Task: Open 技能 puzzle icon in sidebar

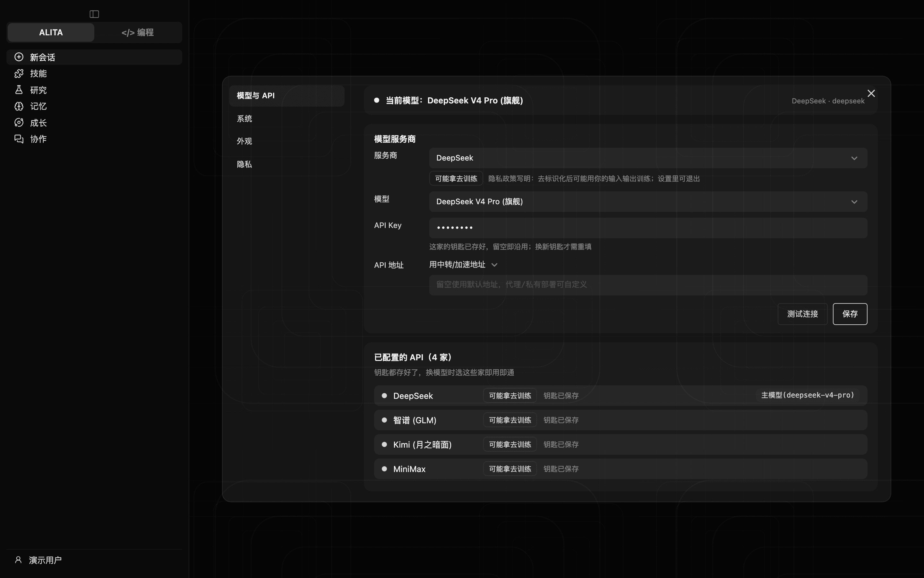Action: click(19, 74)
